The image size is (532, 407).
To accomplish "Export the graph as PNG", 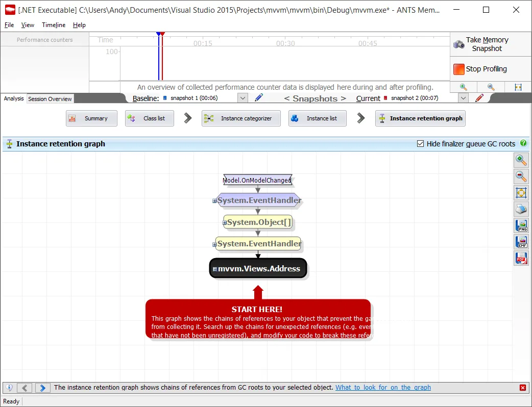I will 521,225.
